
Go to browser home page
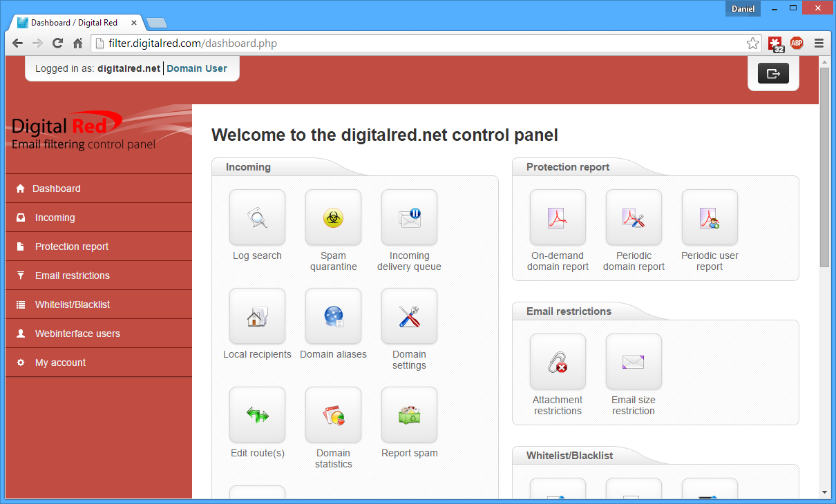[x=78, y=43]
